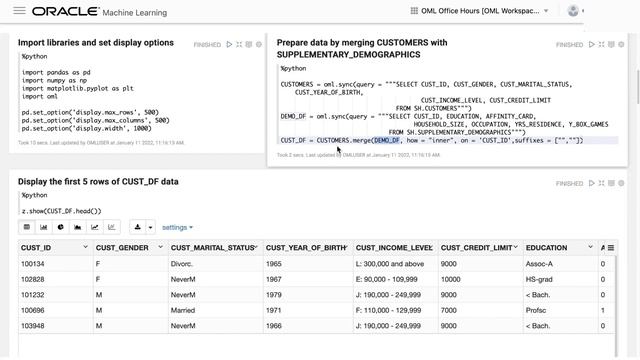Switch to bar chart view
Screen dimensions: 640x360
pos(44,227)
